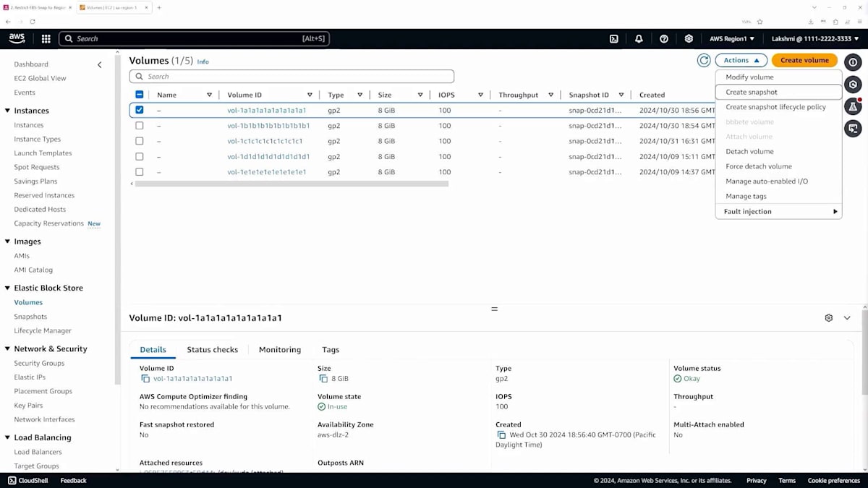Refresh the volumes list
Viewport: 868px width, 488px height.
pyautogui.click(x=704, y=61)
